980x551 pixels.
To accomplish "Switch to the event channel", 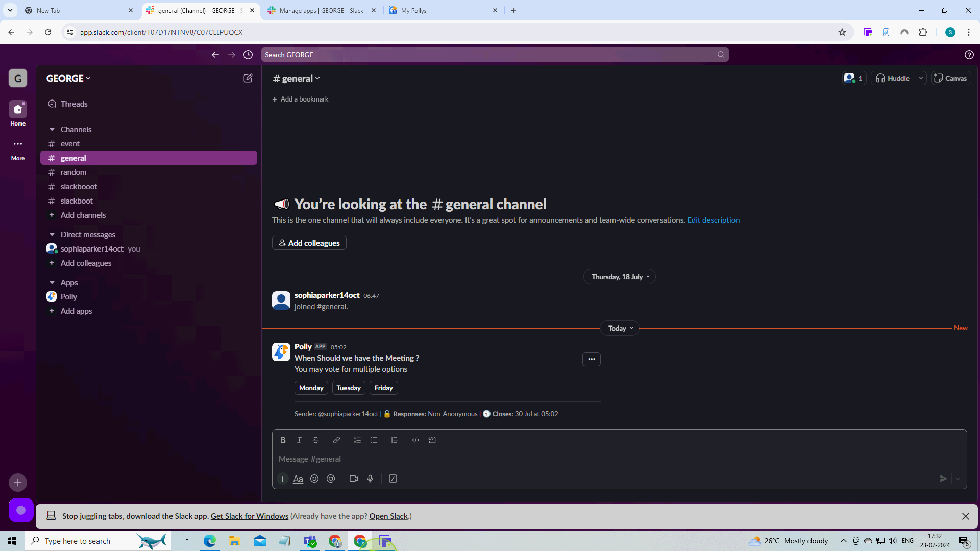I will click(149, 144).
